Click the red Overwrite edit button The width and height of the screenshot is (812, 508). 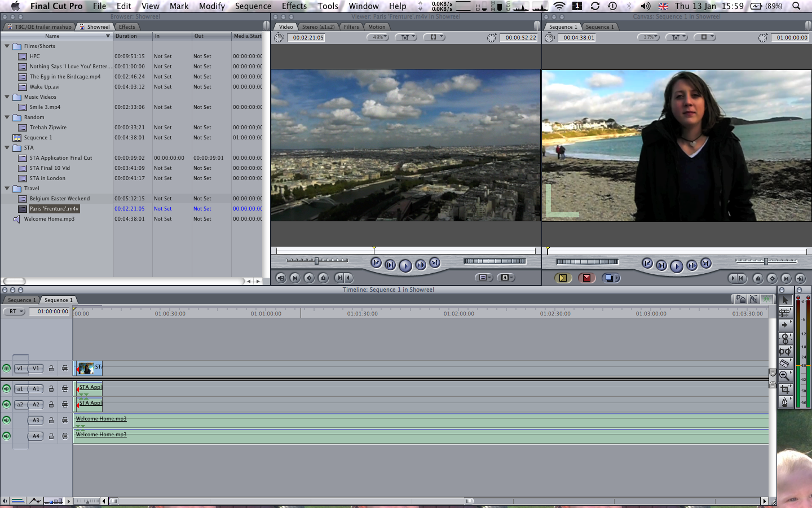click(x=586, y=278)
